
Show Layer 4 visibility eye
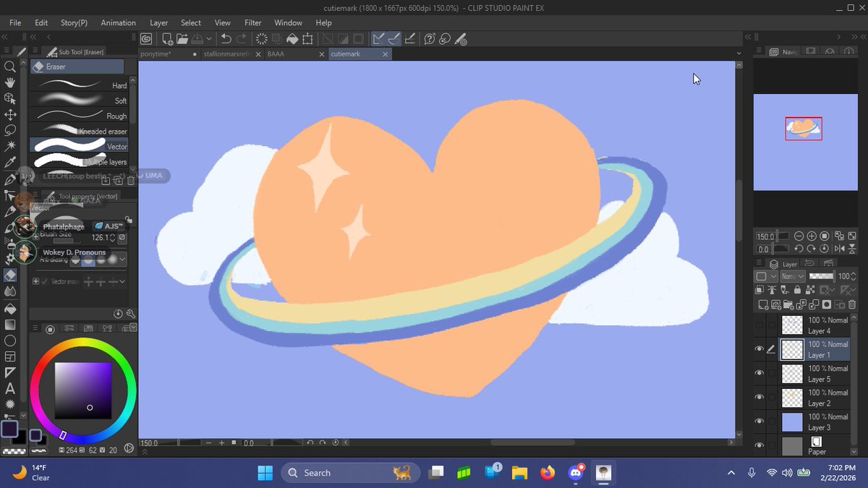[759, 325]
